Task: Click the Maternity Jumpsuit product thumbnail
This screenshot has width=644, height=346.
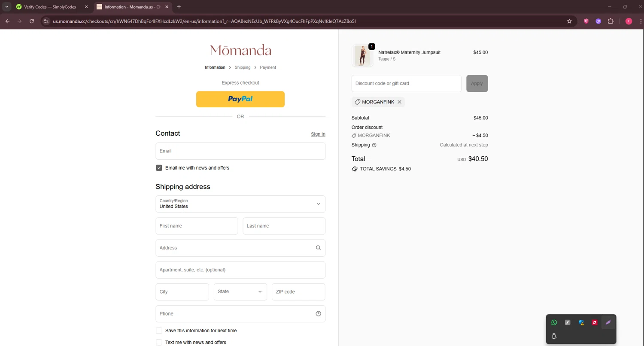Action: pyautogui.click(x=362, y=56)
